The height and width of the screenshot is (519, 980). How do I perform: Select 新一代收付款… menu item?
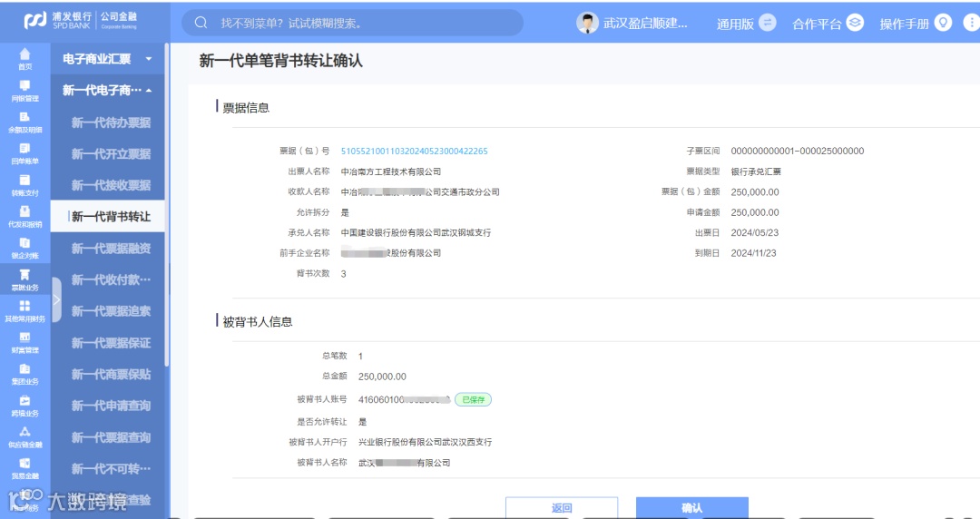point(111,279)
